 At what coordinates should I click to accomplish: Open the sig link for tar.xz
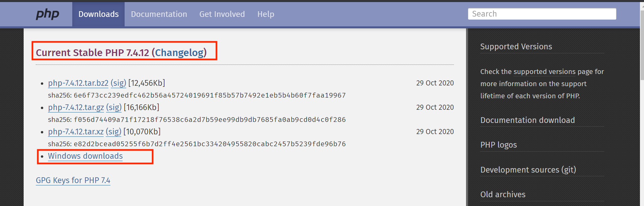tap(113, 132)
